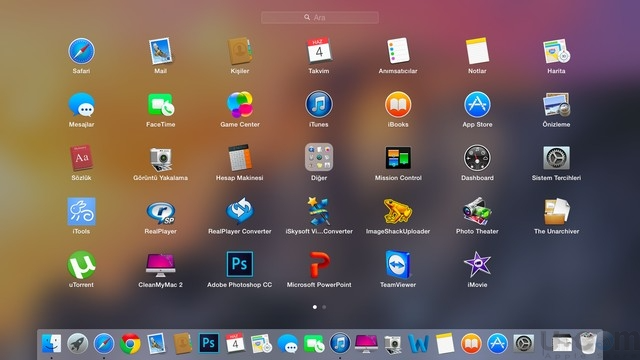
Task: Open Image Capture camera icon in the Dock
Action: tap(393, 344)
